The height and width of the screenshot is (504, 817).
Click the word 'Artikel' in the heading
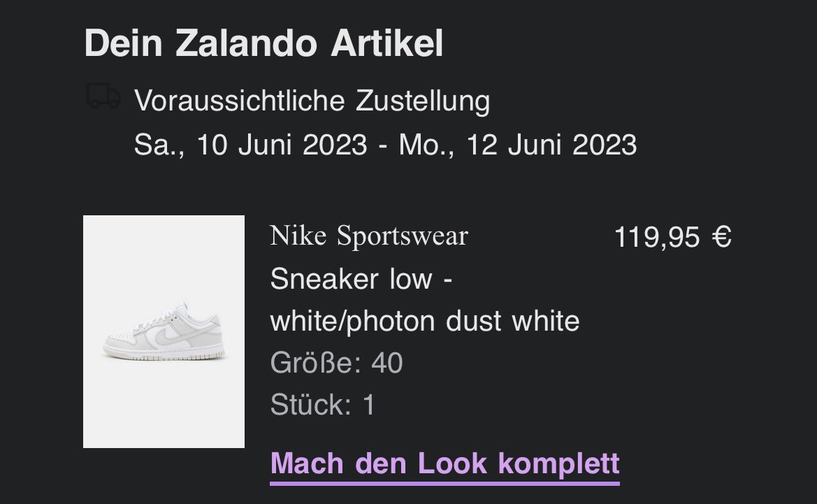click(387, 43)
